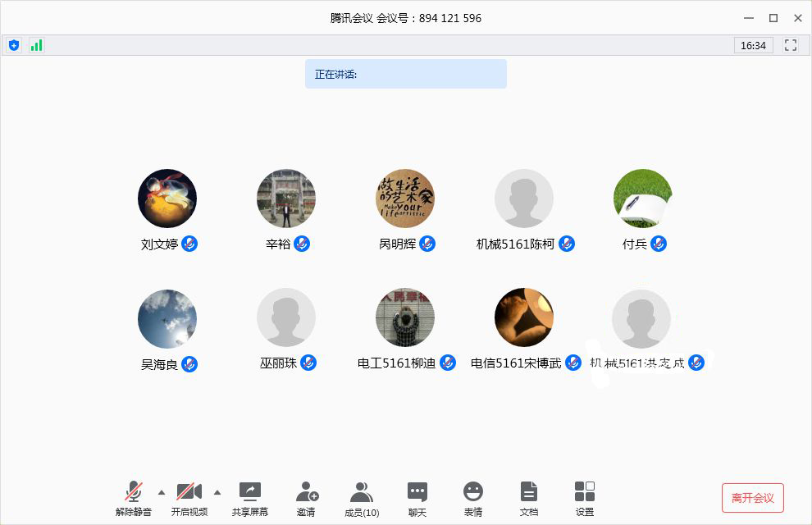Unmute microphone (解除静音)
The height and width of the screenshot is (525, 812).
(134, 498)
